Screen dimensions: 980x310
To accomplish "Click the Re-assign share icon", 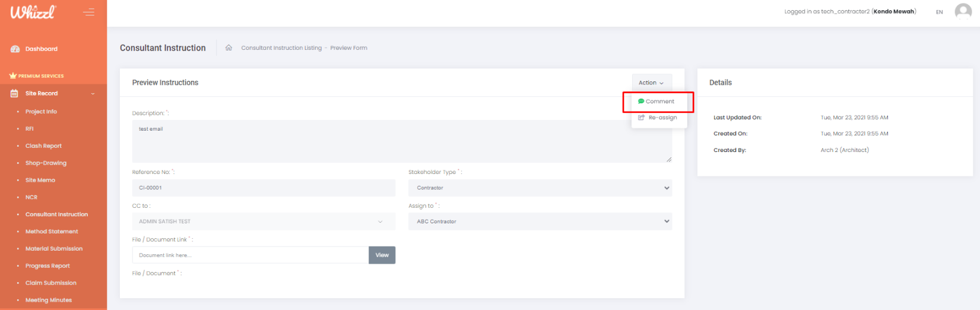I will [x=641, y=118].
